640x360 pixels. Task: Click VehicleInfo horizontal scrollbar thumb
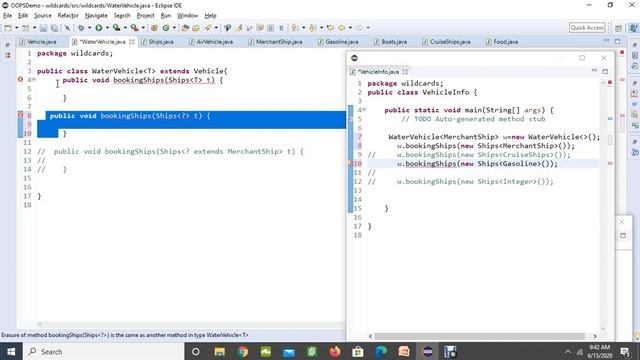[x=480, y=336]
